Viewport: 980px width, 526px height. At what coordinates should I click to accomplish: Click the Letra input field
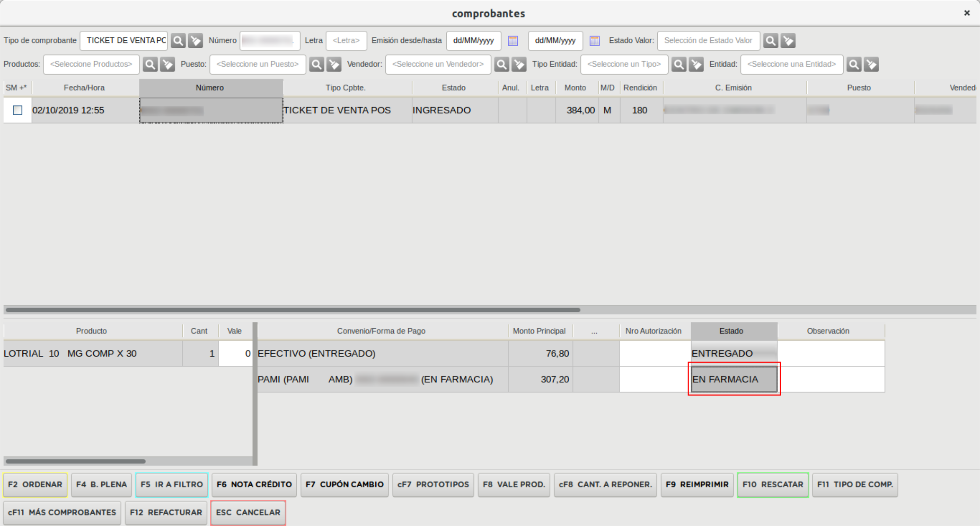pos(346,41)
